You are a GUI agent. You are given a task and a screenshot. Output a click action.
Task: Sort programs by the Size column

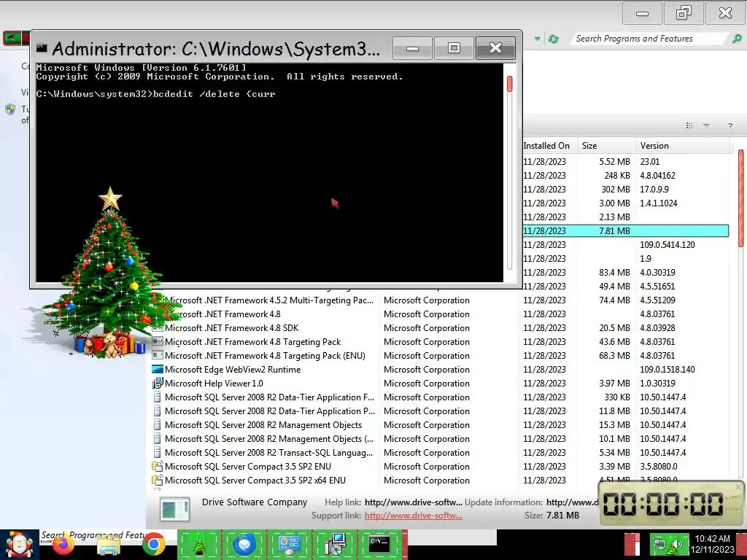pyautogui.click(x=606, y=146)
